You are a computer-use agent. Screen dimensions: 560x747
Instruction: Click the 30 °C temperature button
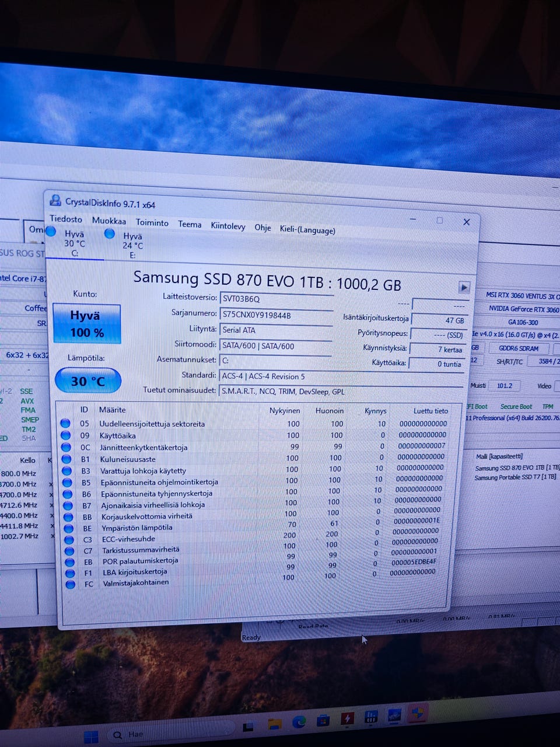(88, 381)
